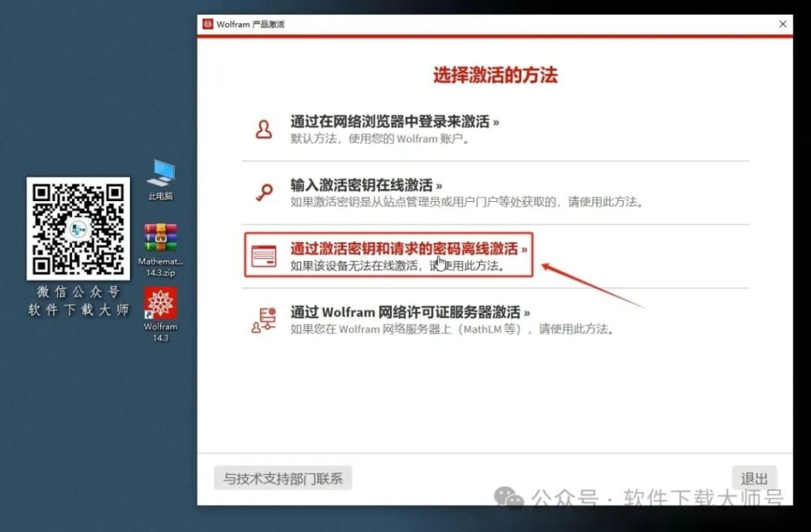811x532 pixels.
Task: Select the key icon for online activation
Action: [263, 190]
